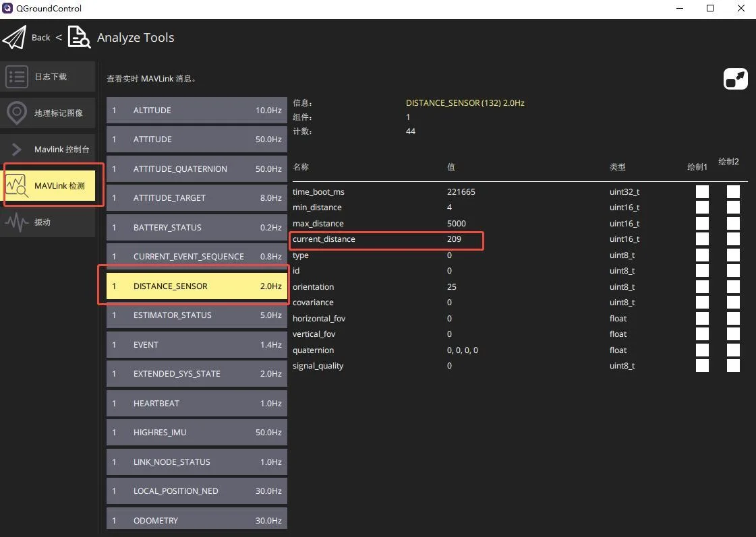The image size is (756, 537).
Task: Click the Analyze Tools title
Action: (136, 38)
